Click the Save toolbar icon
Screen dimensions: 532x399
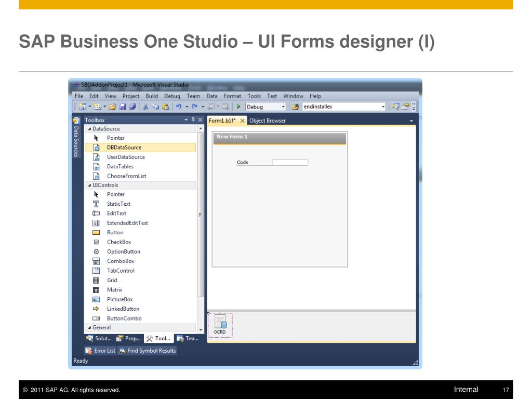click(123, 107)
